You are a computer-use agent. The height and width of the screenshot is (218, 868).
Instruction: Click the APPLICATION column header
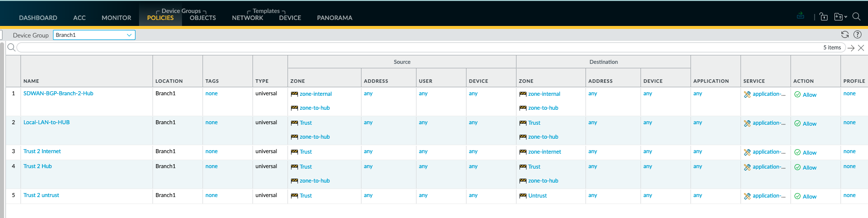[711, 81]
